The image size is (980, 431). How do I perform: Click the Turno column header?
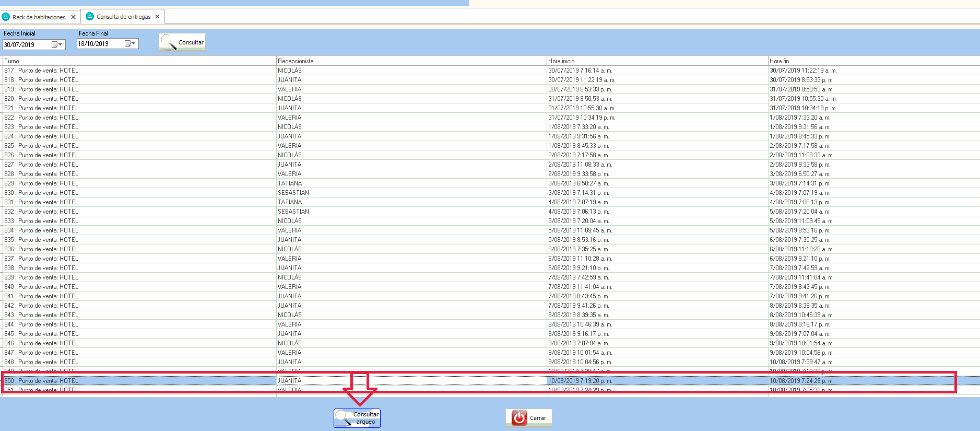coord(12,61)
